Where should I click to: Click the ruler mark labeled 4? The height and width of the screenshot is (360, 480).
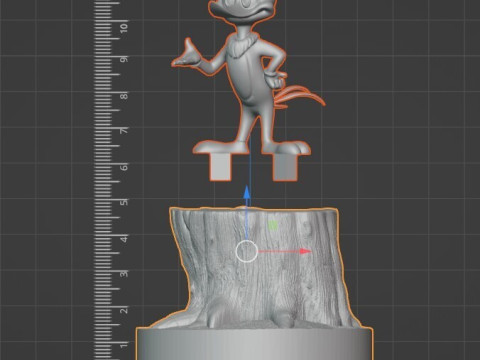(124, 239)
